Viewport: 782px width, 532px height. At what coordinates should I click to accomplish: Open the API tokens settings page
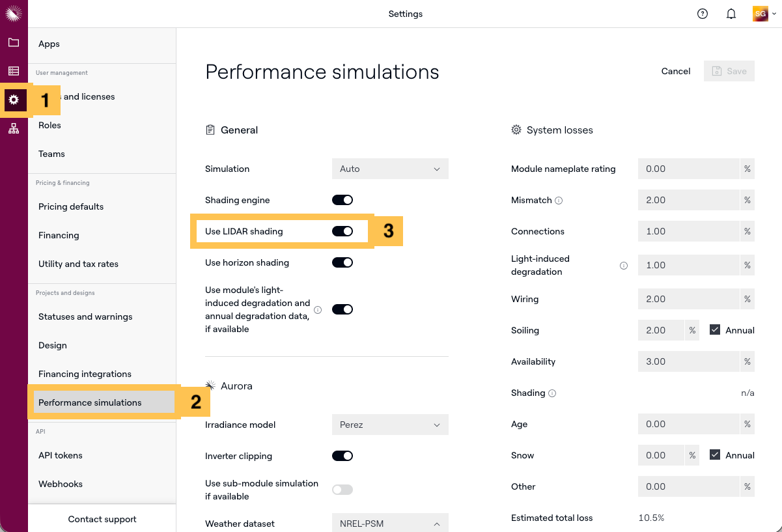[x=61, y=455]
